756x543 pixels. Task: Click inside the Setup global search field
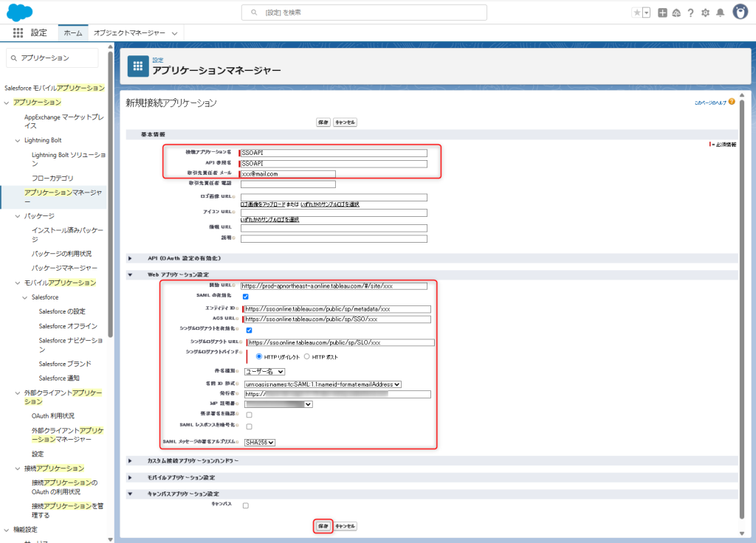(364, 13)
